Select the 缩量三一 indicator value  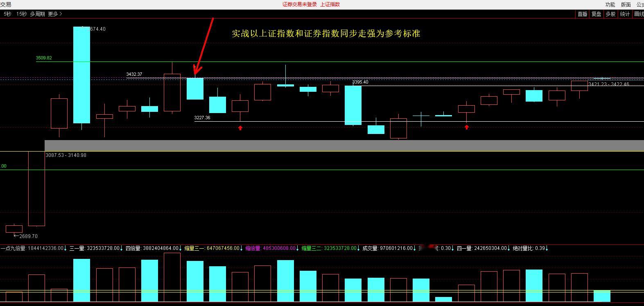(x=214, y=248)
